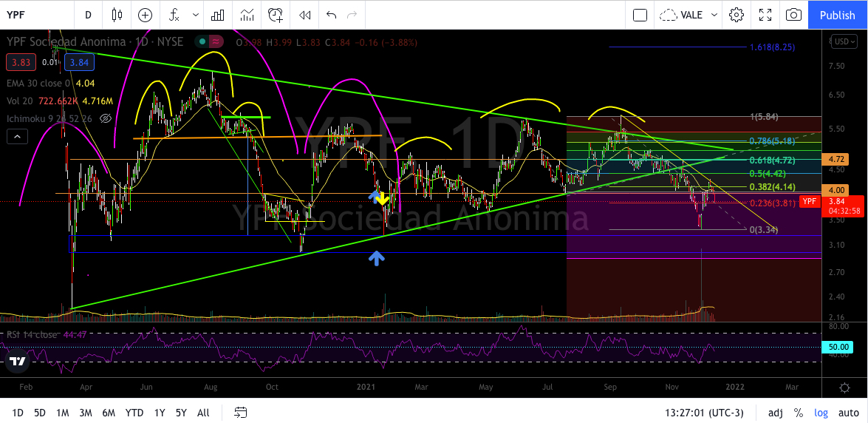
Task: Toggle adj dividend adjustment
Action: [776, 413]
